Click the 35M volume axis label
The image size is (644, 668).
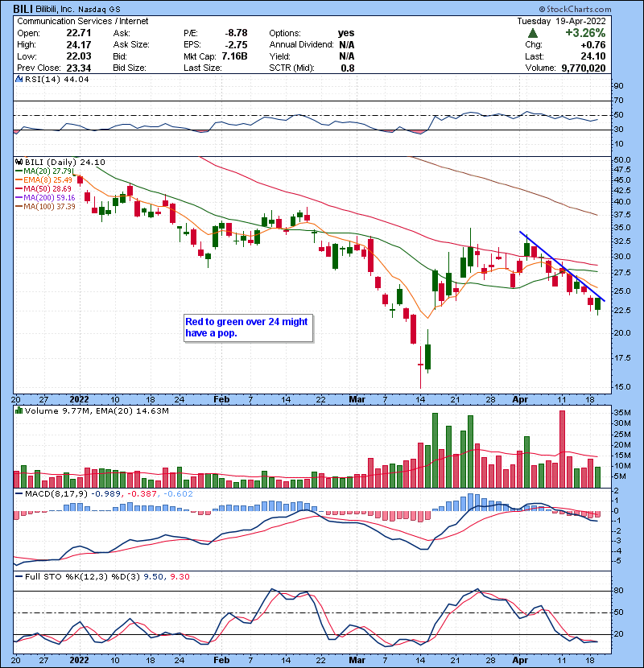point(622,413)
